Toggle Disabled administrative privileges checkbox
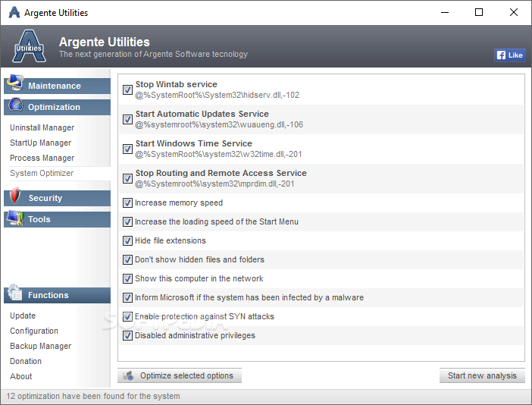 point(127,336)
